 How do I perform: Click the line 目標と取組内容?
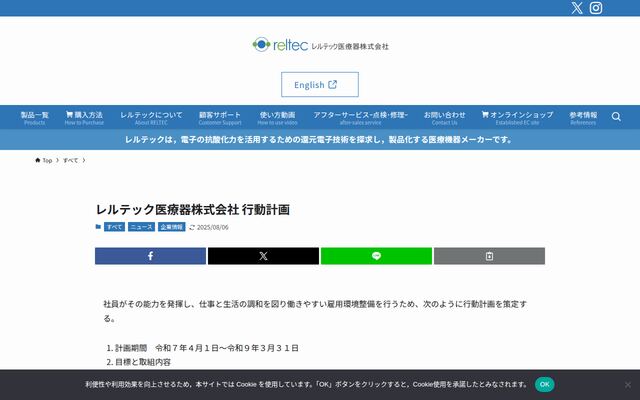pos(143,362)
